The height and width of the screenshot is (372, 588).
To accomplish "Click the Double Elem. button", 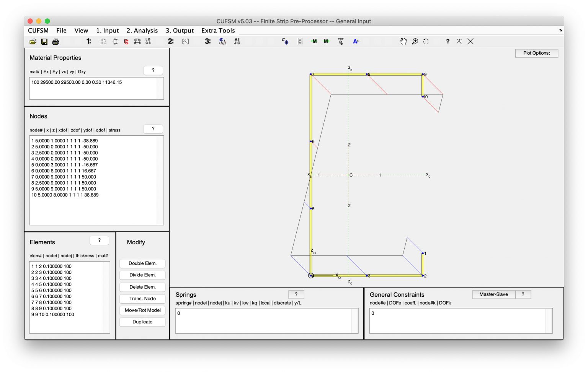I will pos(142,263).
